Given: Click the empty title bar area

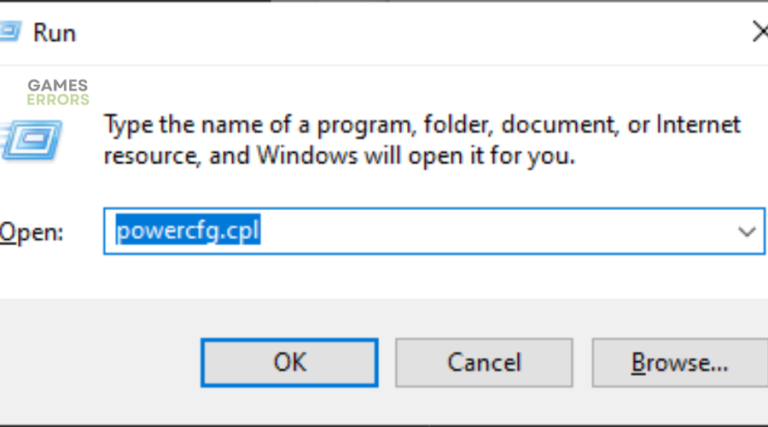Looking at the screenshot, I should [400, 32].
